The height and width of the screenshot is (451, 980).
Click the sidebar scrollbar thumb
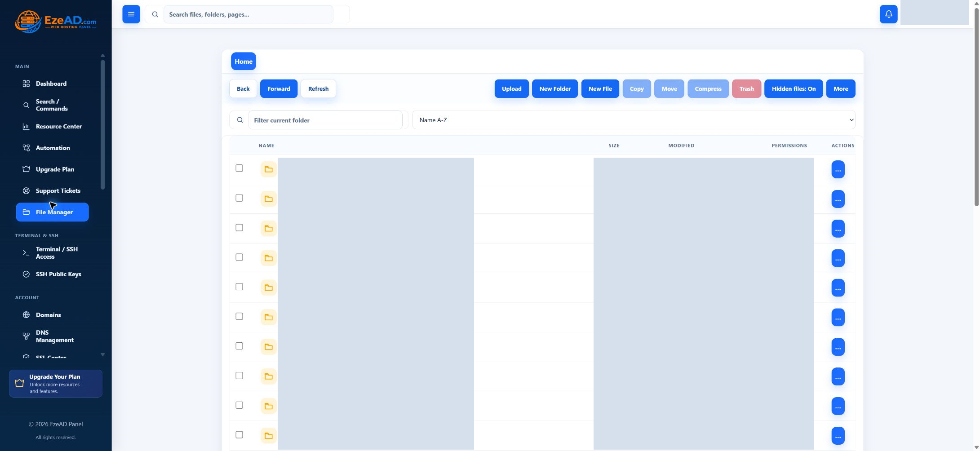tap(103, 124)
